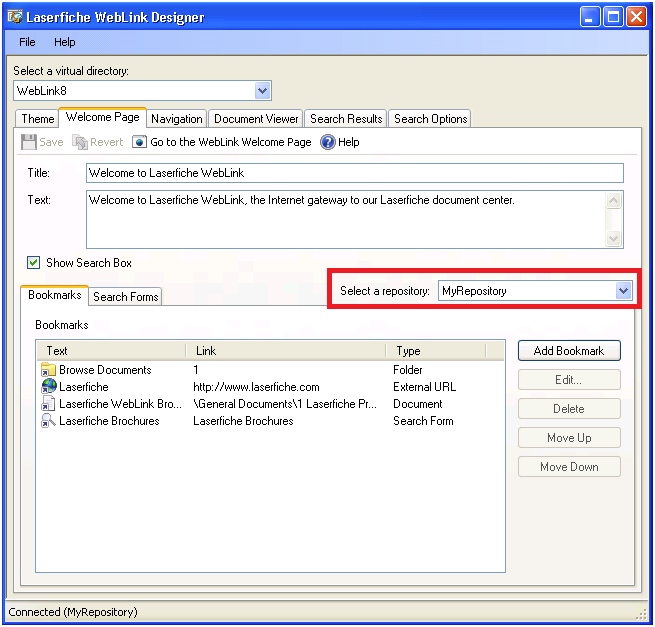Click the Add Bookmark button
Screen dimensions: 655x627
[x=569, y=350]
